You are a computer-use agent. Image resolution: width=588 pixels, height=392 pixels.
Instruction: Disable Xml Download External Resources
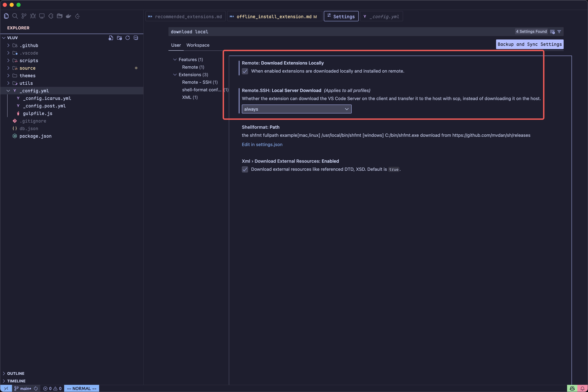click(245, 170)
